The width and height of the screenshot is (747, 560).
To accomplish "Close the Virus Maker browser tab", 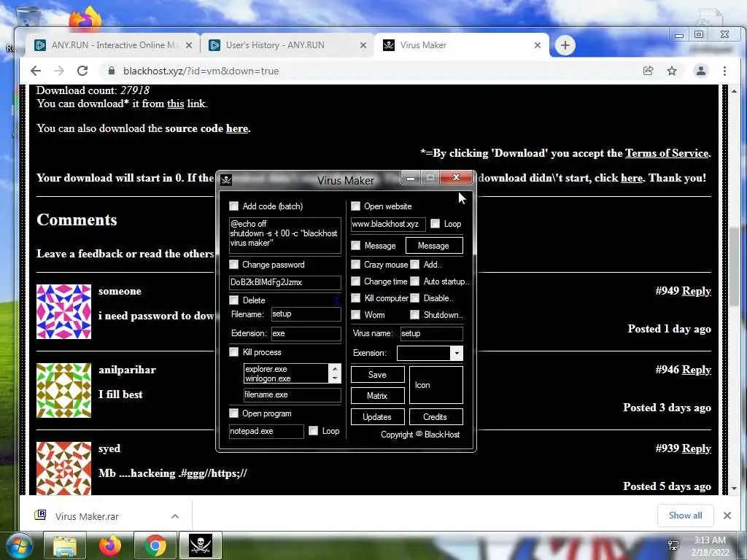I will click(538, 45).
